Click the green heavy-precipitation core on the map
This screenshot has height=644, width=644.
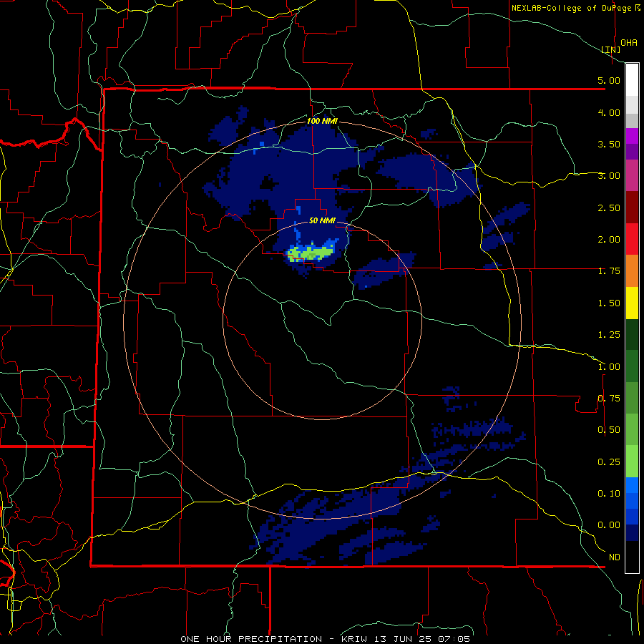tap(311, 253)
